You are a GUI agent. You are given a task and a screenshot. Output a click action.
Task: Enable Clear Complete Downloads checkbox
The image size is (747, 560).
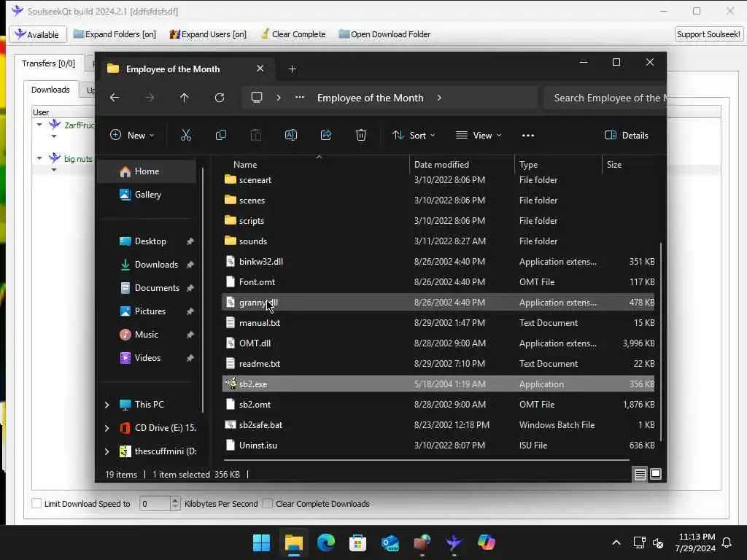coord(268,503)
